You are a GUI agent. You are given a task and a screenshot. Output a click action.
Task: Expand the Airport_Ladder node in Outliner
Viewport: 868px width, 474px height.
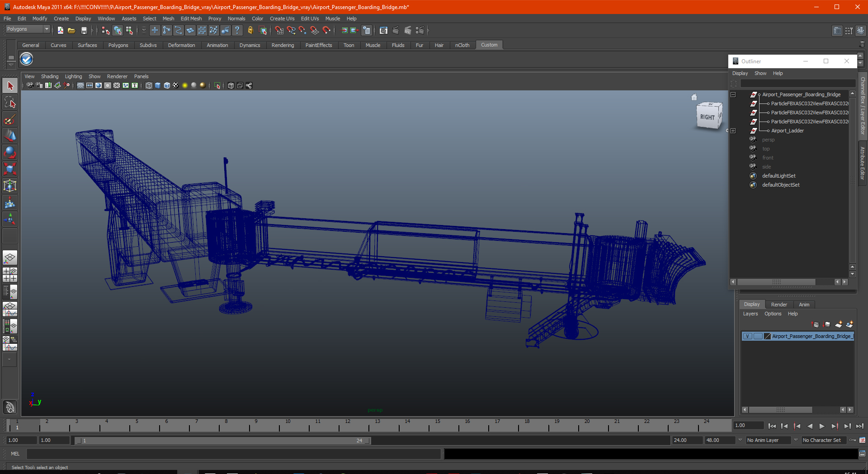[x=733, y=131]
